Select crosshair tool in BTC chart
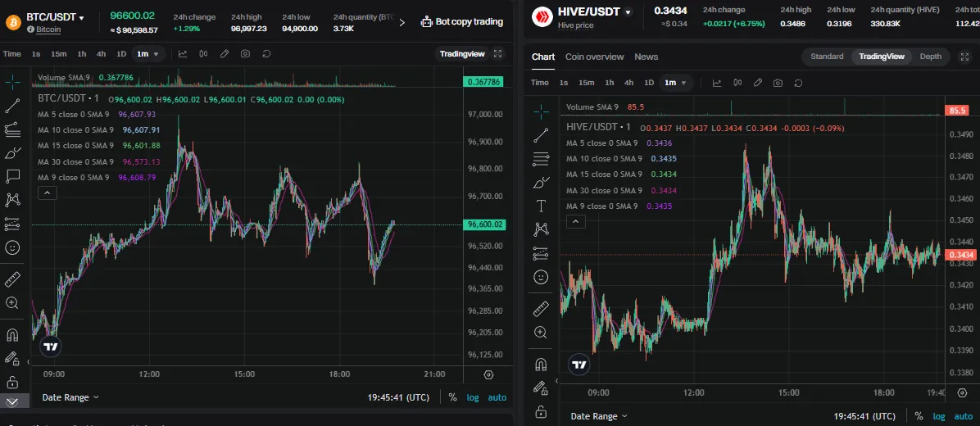 click(x=12, y=82)
